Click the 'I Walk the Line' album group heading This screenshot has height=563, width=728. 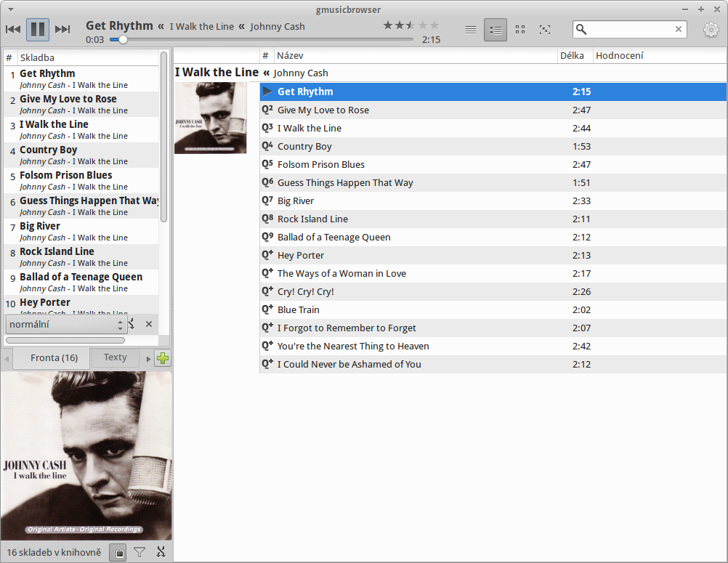pos(217,73)
